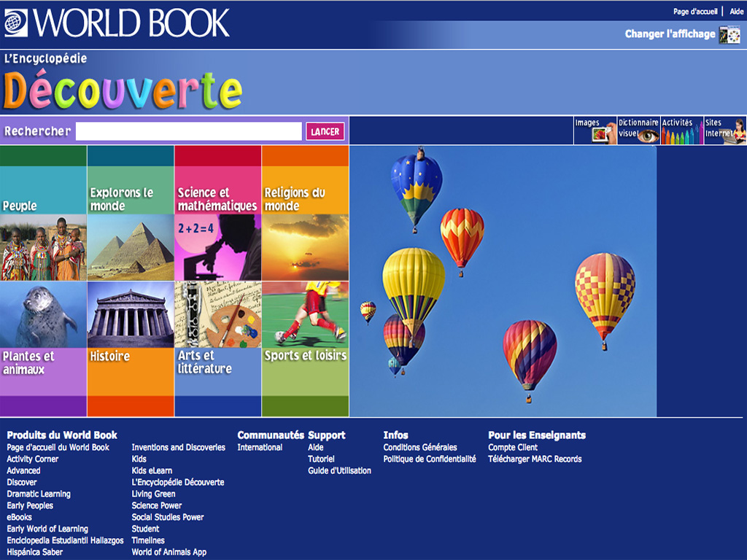Screen dimensions: 747x560
Task: Open the Dramatic Learning link
Action: tap(39, 494)
